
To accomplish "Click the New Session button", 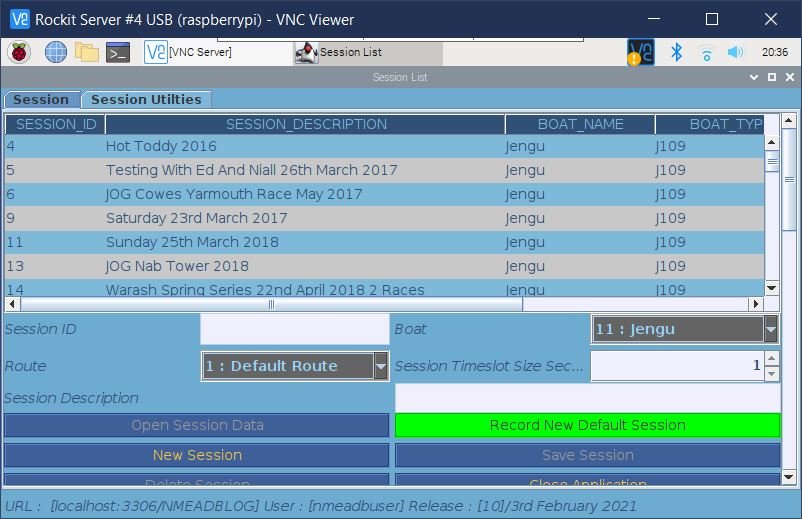I will (197, 455).
